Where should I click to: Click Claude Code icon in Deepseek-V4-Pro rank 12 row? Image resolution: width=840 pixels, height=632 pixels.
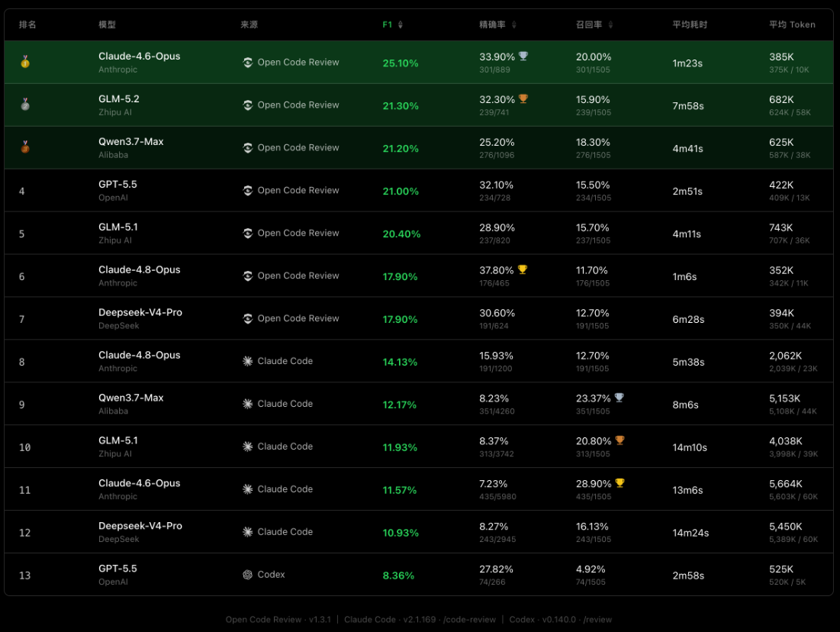tap(247, 532)
